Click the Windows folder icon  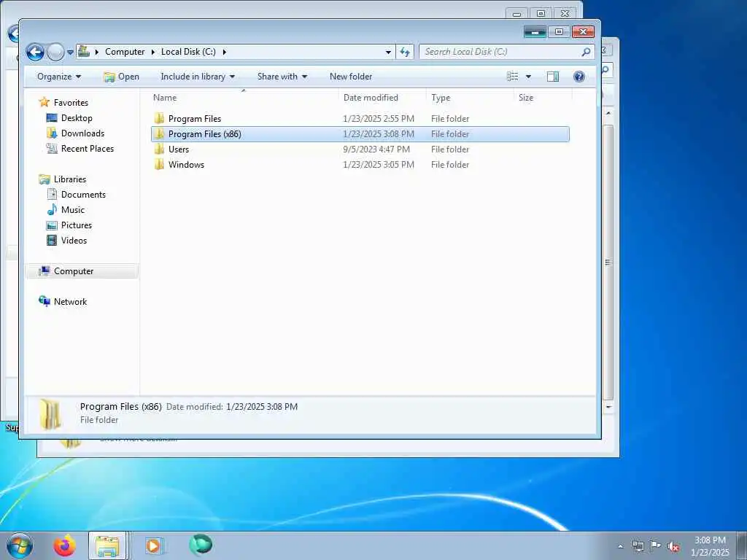click(x=159, y=164)
